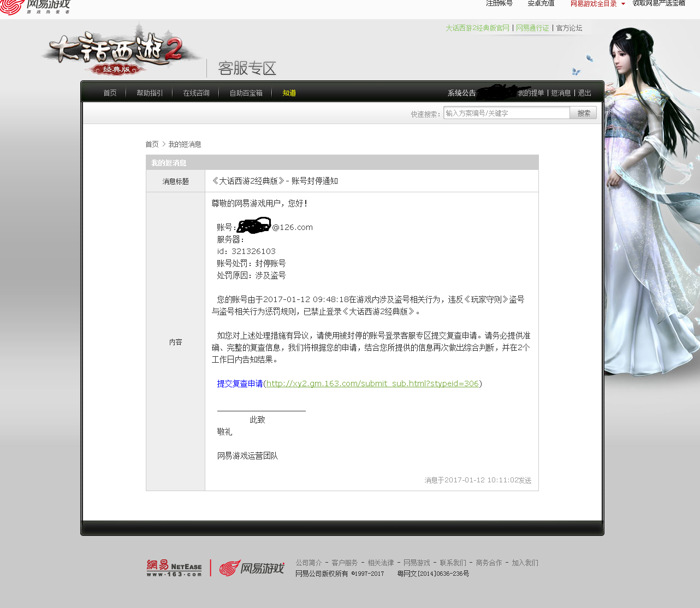
Task: Open the 注册账号 link in top bar
Action: click(499, 4)
